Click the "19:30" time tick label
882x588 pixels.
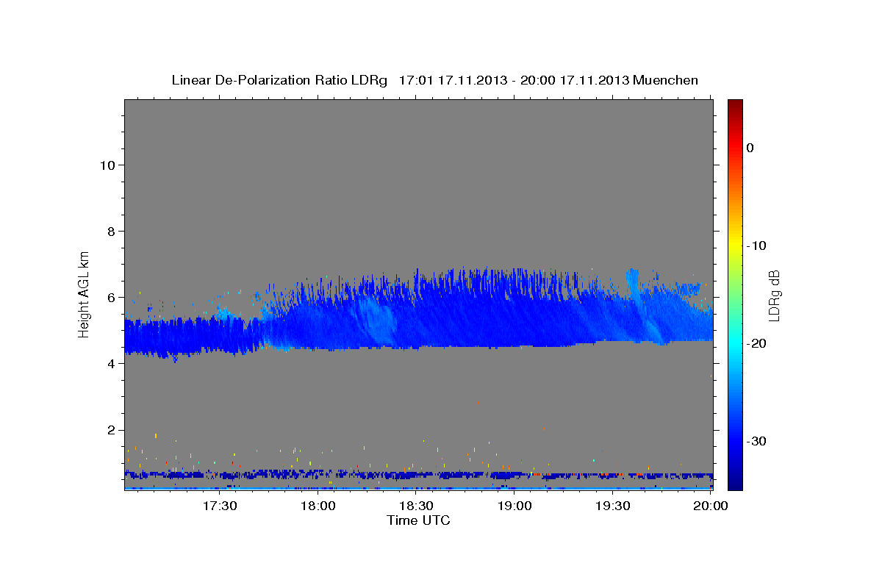click(x=613, y=506)
